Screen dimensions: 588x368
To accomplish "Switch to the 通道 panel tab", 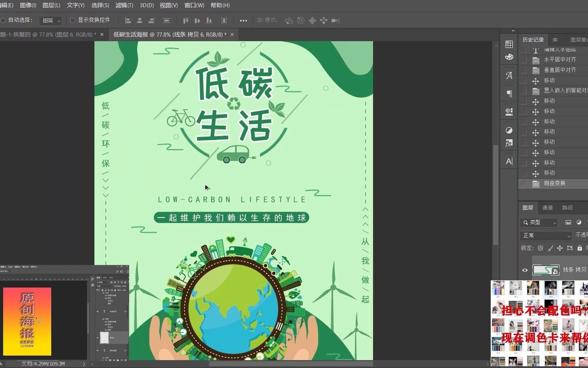I will (x=547, y=208).
